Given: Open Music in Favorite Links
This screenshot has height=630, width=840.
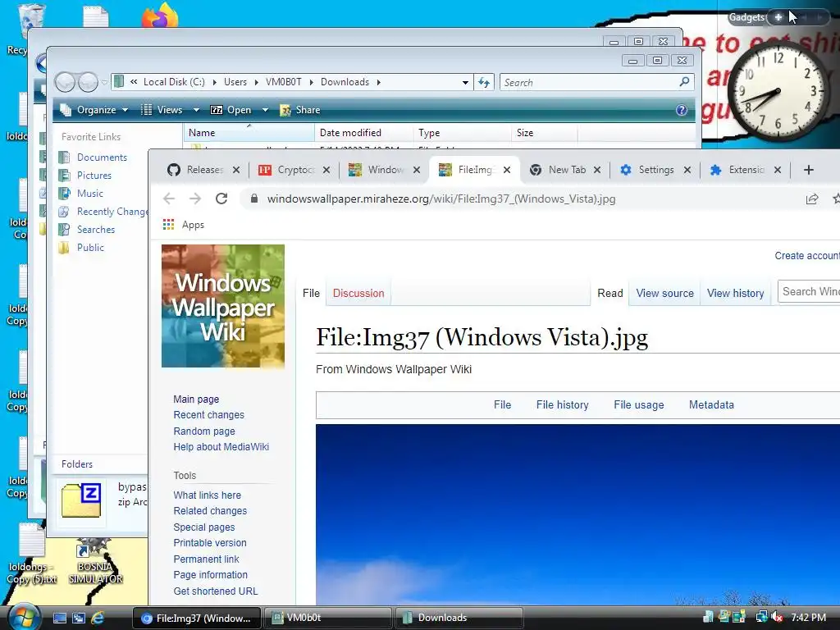Looking at the screenshot, I should (89, 194).
